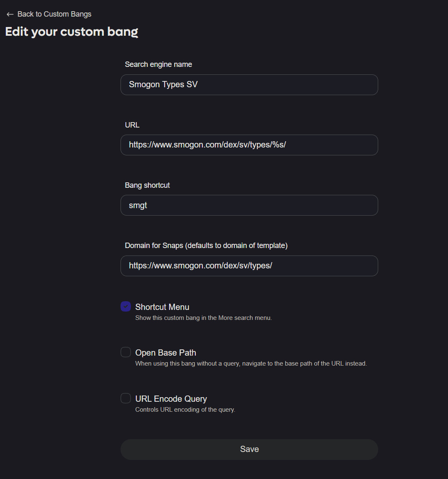
Task: Click the "Show this custom bang" description
Action: coord(203,318)
